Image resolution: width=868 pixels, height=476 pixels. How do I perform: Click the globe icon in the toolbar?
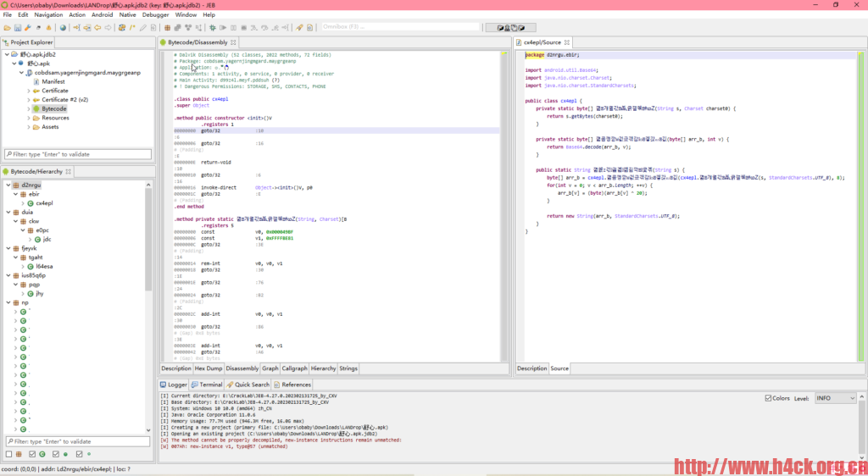63,27
